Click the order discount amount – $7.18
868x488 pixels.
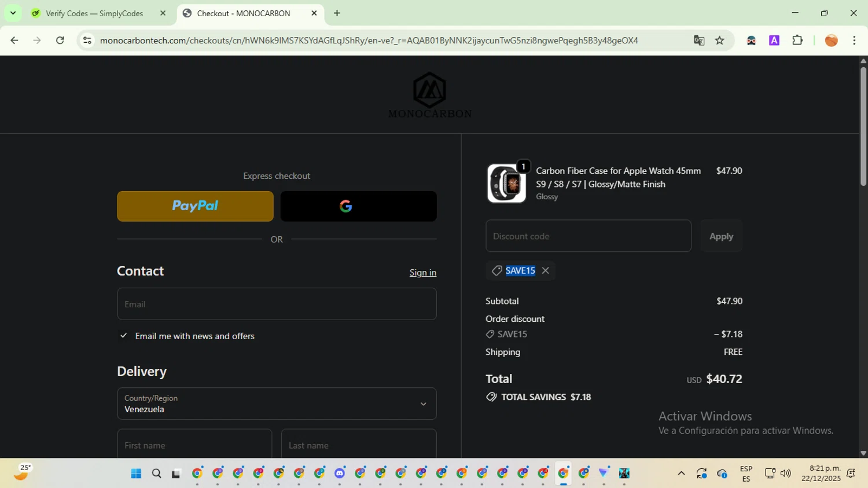(728, 334)
